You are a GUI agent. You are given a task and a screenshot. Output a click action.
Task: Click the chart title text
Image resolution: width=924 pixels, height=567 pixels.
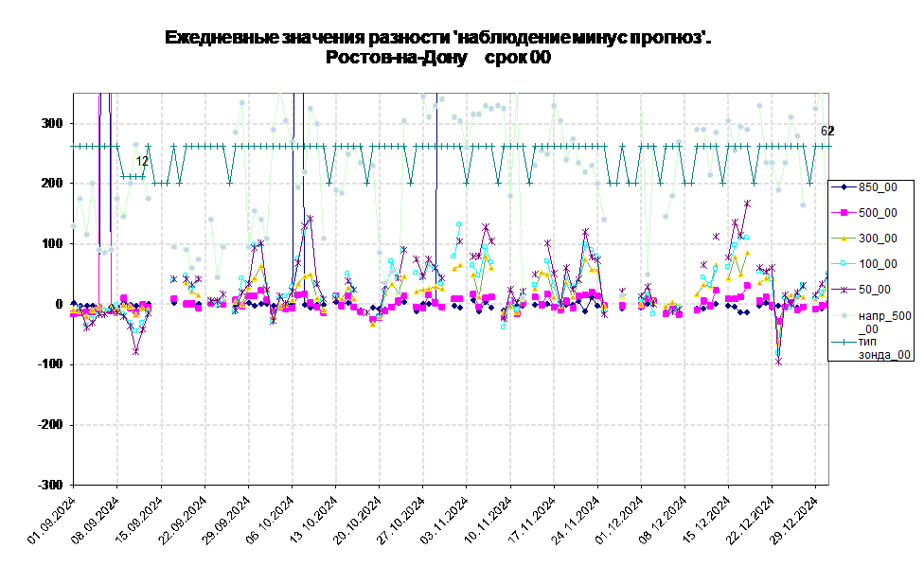pyautogui.click(x=437, y=38)
